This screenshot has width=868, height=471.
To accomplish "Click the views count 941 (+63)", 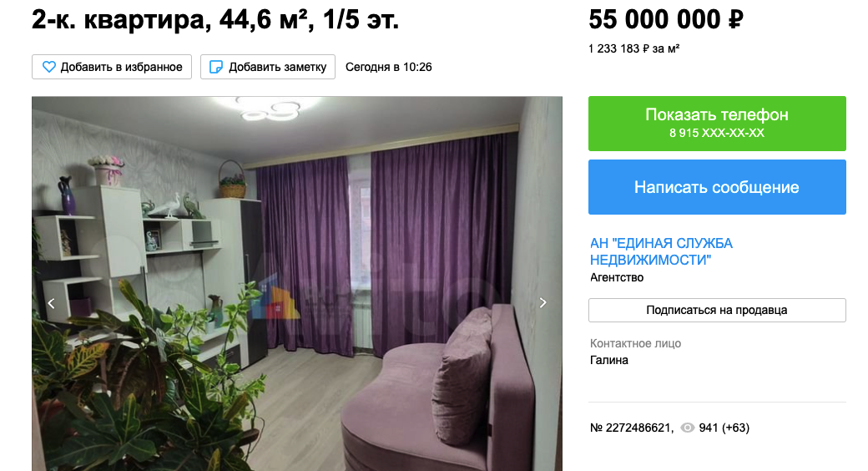I will click(724, 428).
